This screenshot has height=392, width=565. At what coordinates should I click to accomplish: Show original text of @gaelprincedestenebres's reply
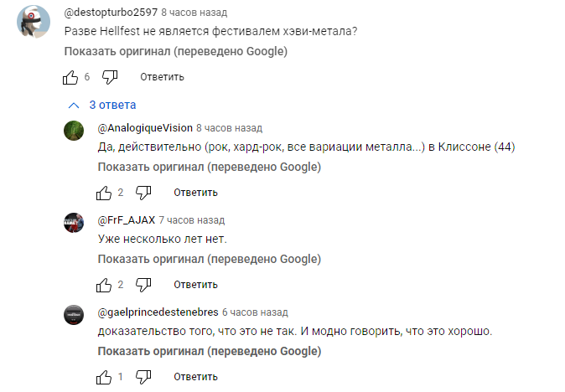pos(209,352)
